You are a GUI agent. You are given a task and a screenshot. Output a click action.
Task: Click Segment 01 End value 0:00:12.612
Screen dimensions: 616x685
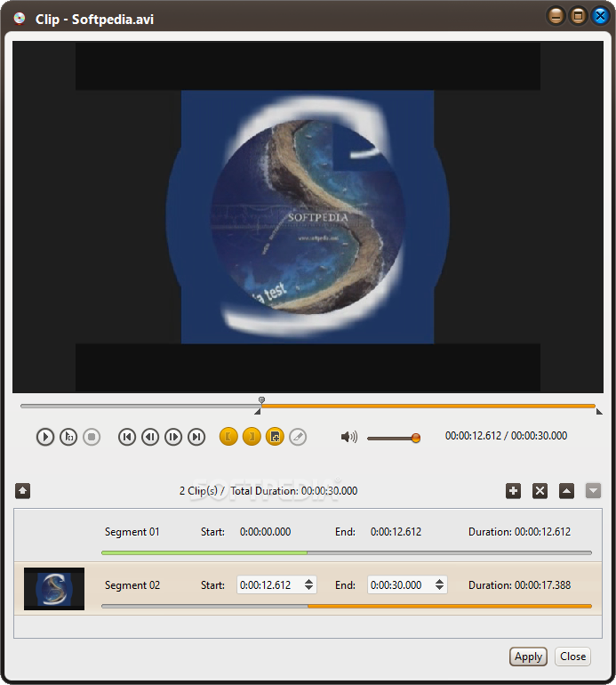point(396,532)
